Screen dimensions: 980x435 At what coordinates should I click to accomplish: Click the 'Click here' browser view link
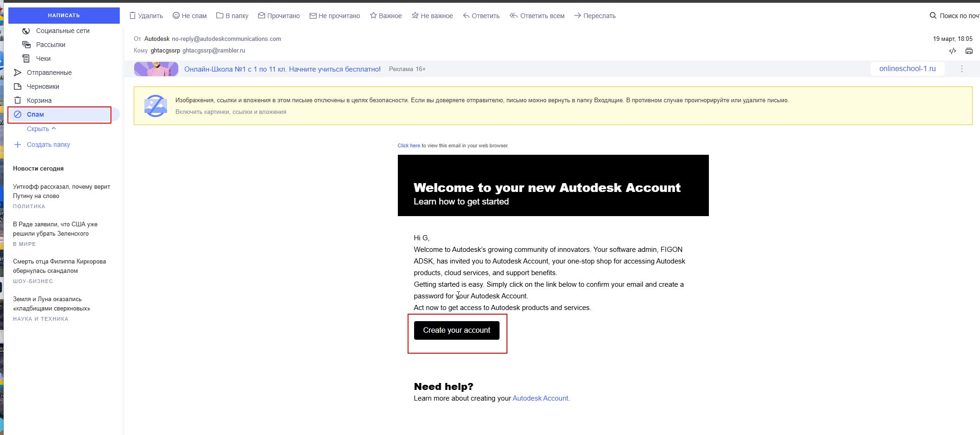(x=409, y=145)
